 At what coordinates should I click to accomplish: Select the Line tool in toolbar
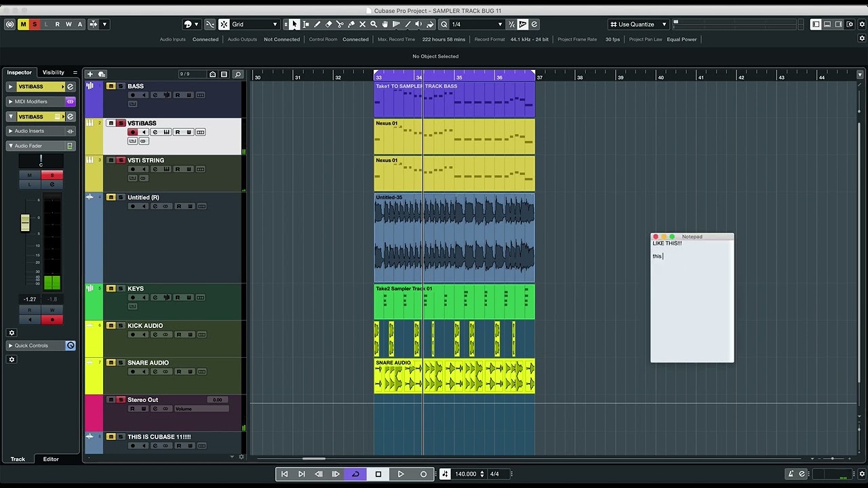click(x=408, y=24)
